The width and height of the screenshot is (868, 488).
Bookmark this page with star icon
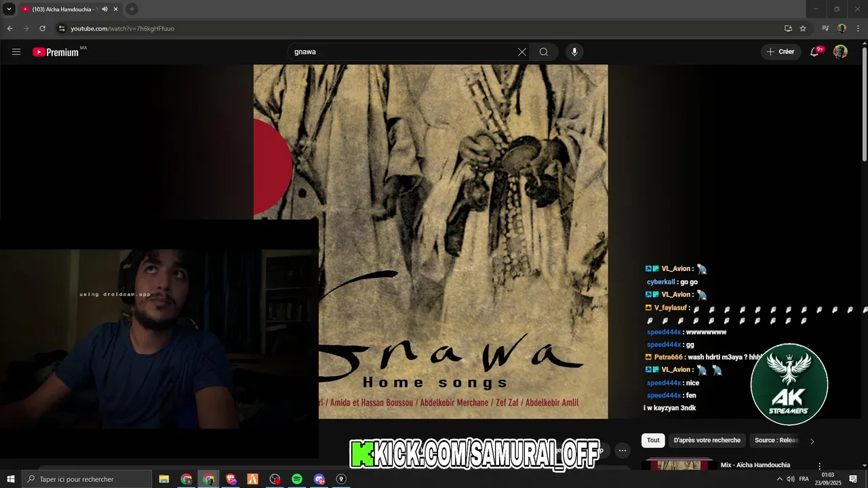[x=803, y=28]
